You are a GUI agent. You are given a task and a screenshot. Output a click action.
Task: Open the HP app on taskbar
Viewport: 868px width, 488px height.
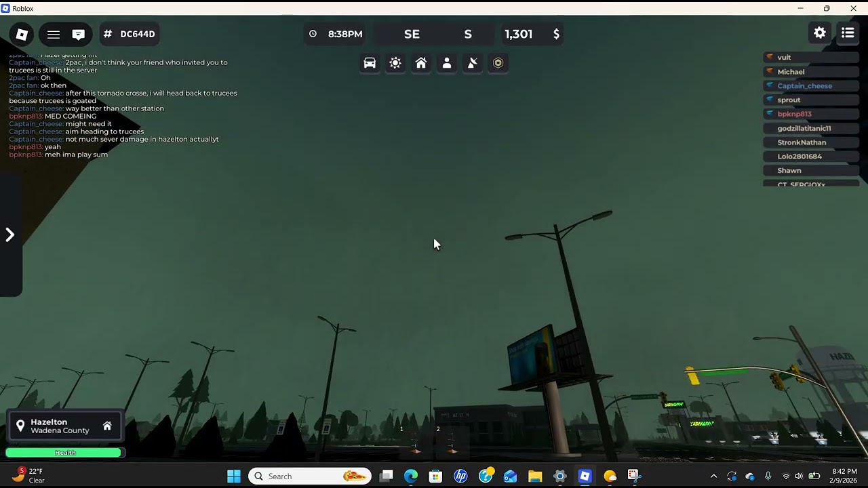click(461, 476)
